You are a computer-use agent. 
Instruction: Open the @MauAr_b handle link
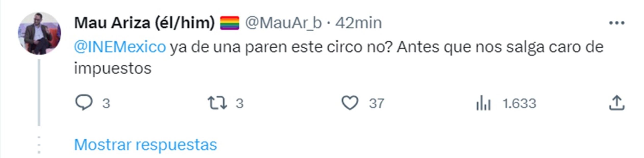[x=283, y=23]
